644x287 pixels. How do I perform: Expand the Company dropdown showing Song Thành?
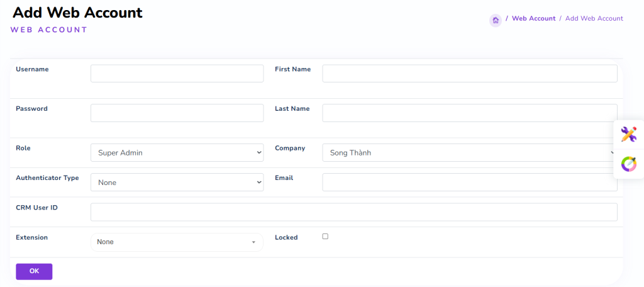click(x=469, y=152)
